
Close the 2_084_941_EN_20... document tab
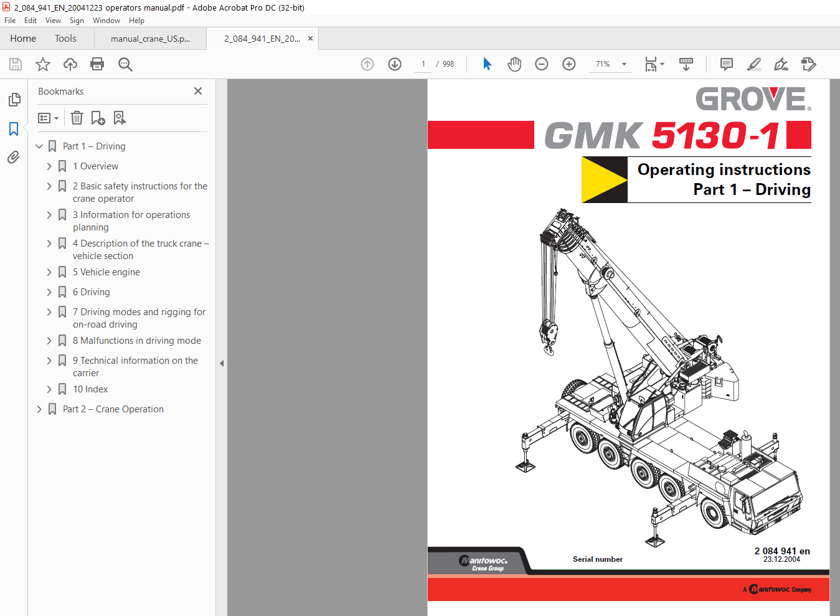[x=310, y=39]
